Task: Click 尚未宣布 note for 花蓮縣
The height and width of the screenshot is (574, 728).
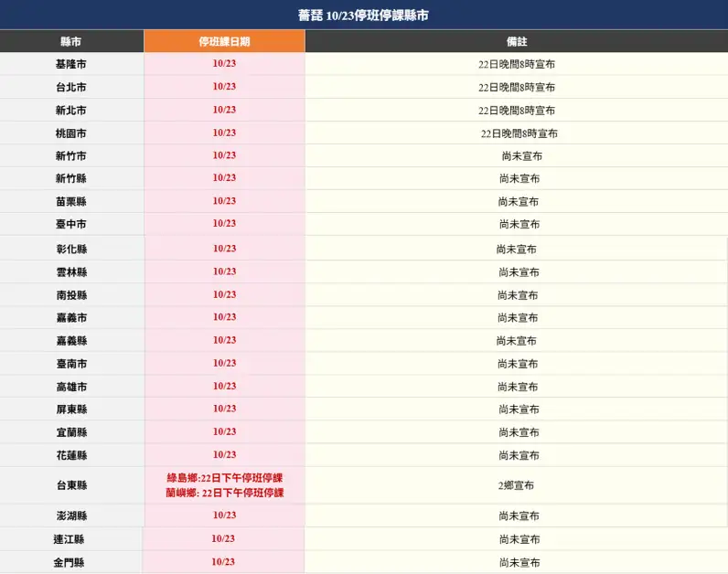Action: (519, 456)
